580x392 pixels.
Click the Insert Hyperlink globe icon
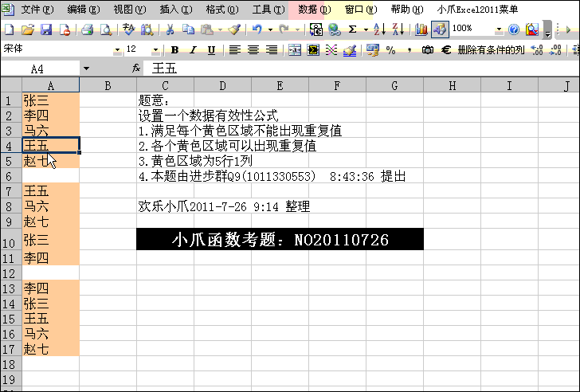coord(334,29)
